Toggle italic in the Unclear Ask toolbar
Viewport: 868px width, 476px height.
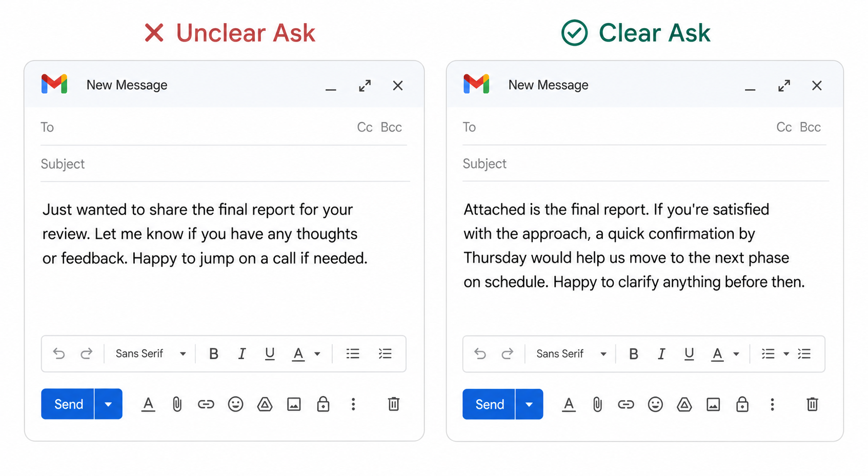click(241, 354)
